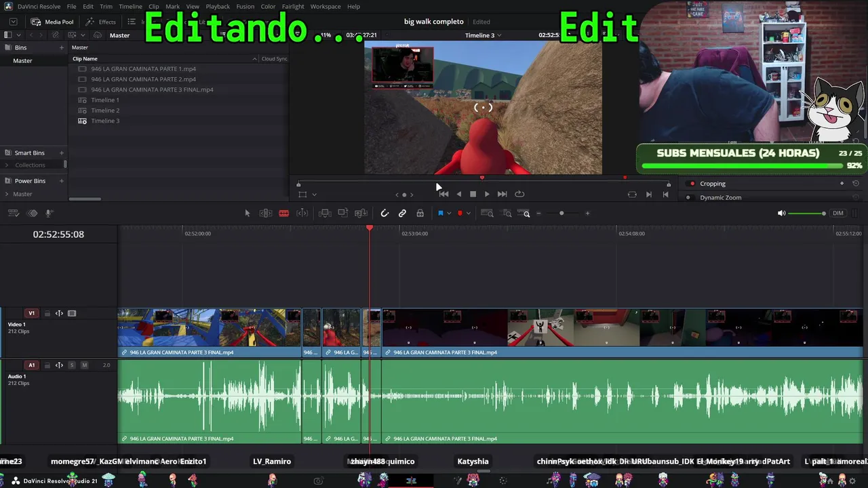Click the voiceover microphone icon
This screenshot has height=488, width=868.
click(50, 213)
